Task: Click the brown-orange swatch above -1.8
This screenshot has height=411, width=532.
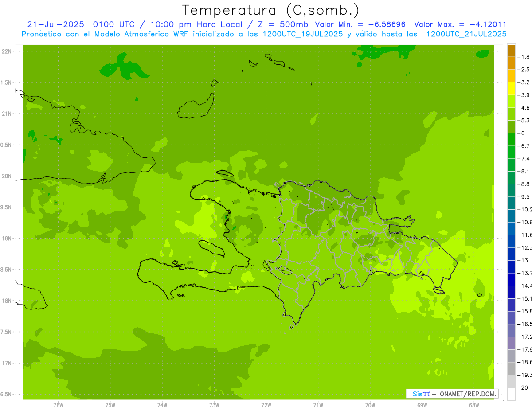Action: (x=511, y=51)
